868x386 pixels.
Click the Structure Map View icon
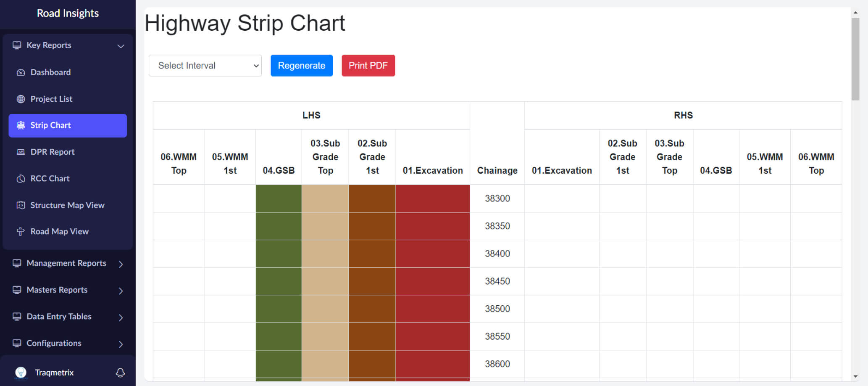[x=21, y=205]
